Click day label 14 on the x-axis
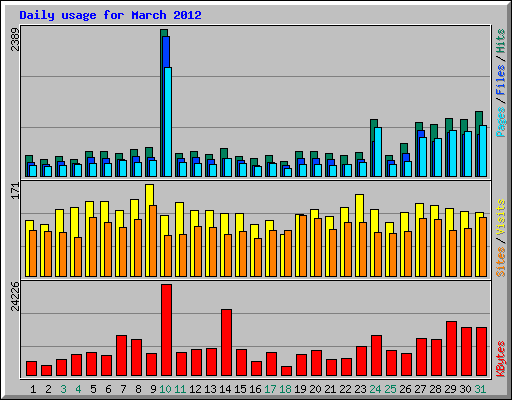 click(x=225, y=389)
